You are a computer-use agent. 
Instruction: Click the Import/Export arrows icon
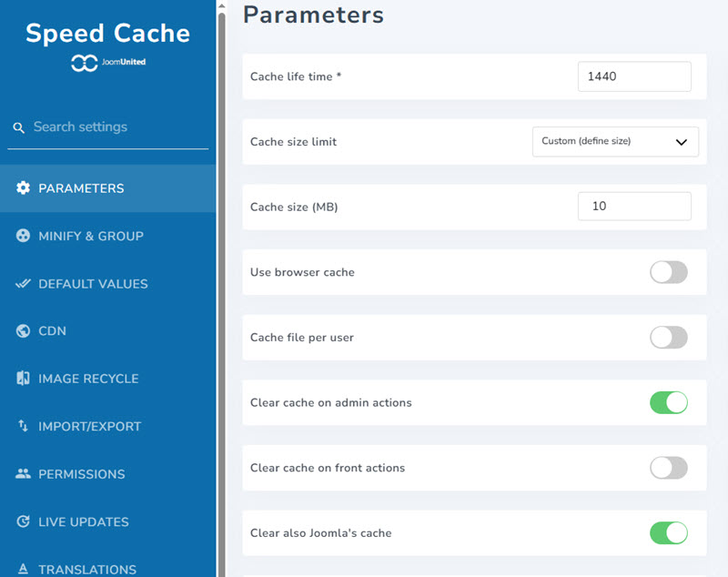(x=24, y=426)
